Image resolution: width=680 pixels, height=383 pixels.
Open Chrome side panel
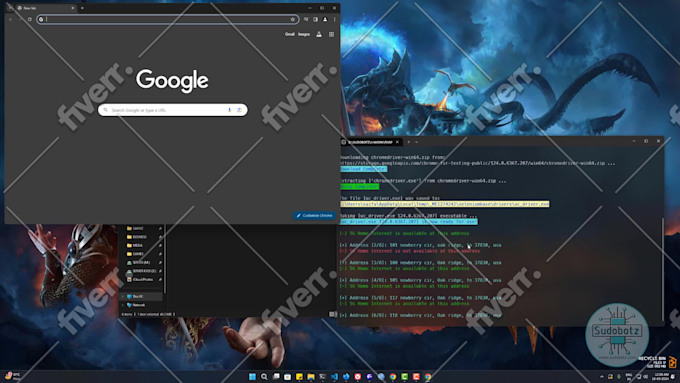click(315, 19)
